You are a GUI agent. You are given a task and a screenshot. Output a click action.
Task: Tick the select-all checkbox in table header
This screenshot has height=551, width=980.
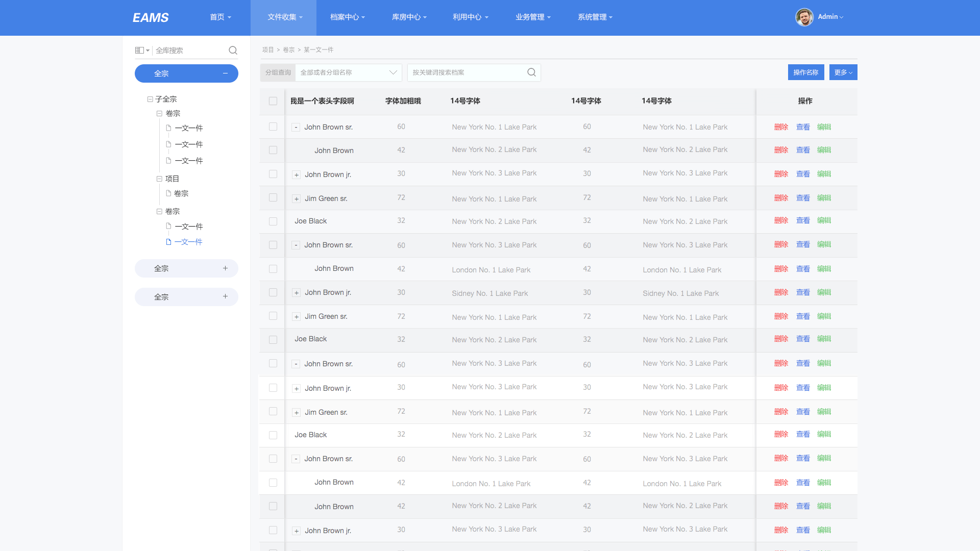pyautogui.click(x=273, y=101)
